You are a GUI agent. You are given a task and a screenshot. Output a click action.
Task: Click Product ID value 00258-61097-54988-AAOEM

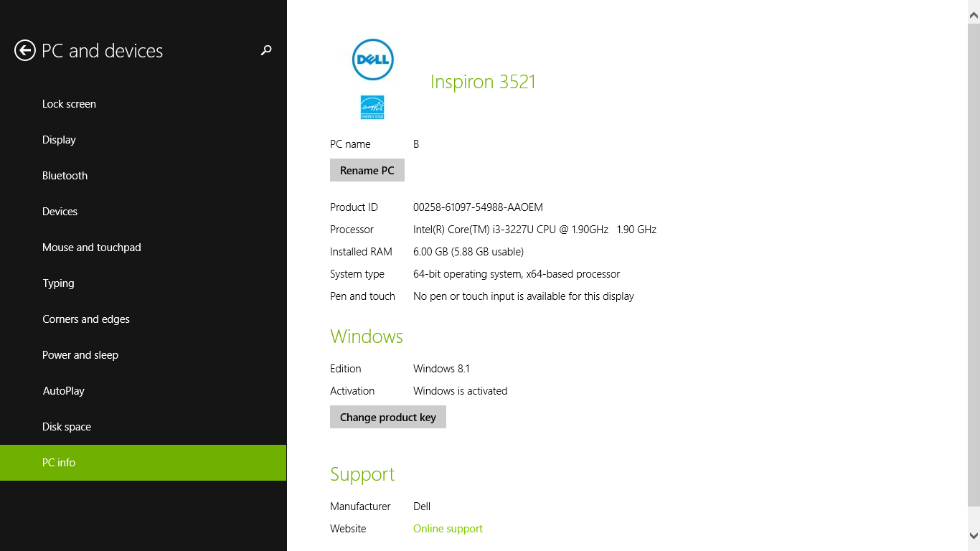(x=478, y=207)
